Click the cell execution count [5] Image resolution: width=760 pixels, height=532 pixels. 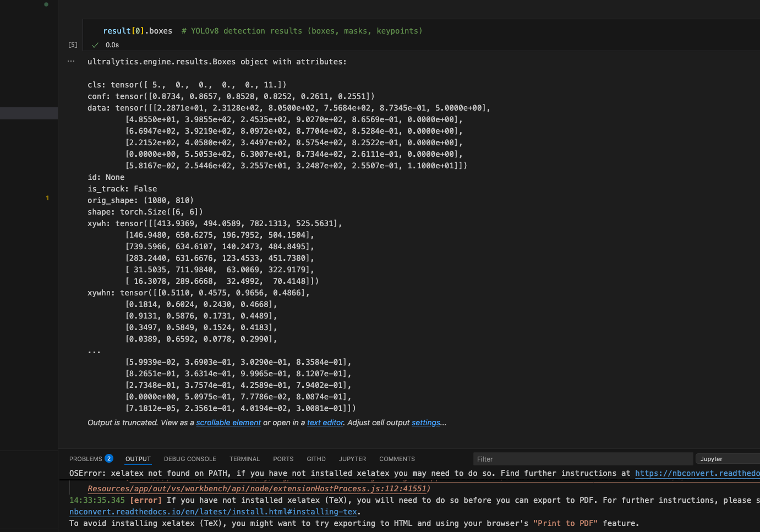click(x=73, y=45)
